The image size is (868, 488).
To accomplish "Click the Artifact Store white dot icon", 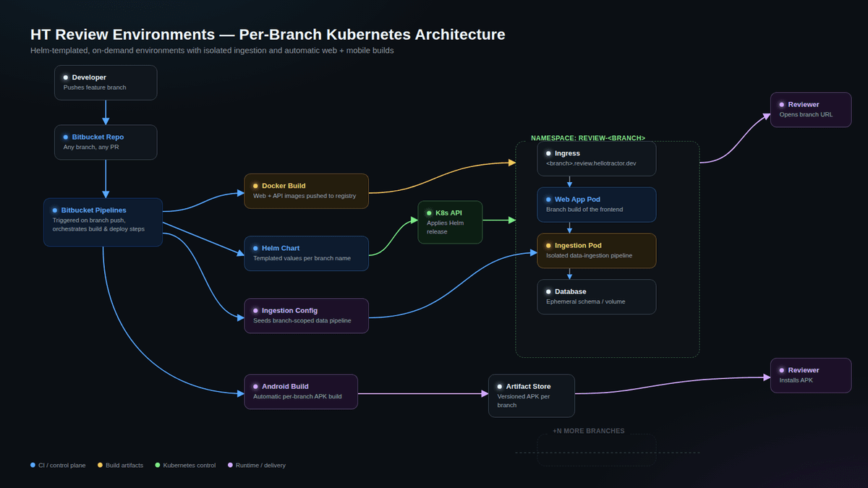I will tap(500, 386).
